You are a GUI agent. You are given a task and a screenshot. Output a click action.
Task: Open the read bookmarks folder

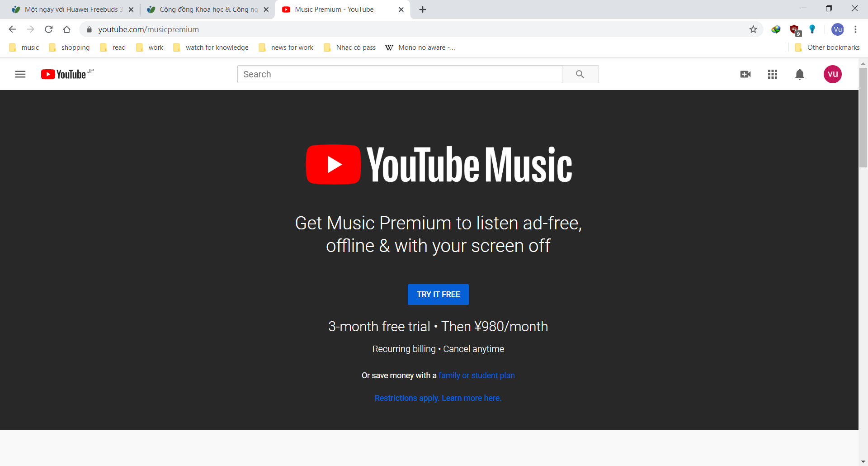coord(113,48)
